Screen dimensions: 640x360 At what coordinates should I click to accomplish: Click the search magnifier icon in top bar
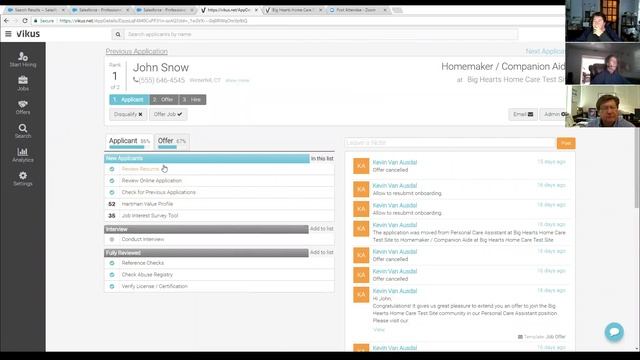118,34
